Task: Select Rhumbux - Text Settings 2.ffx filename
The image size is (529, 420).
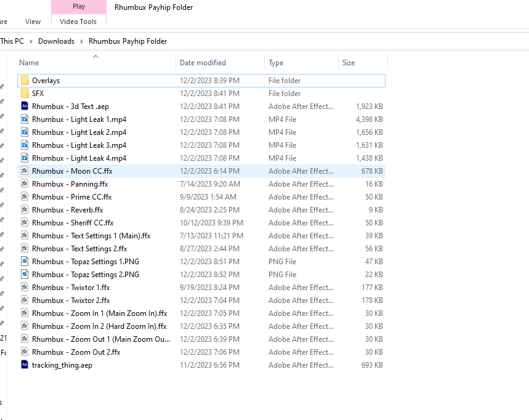Action: (79, 249)
